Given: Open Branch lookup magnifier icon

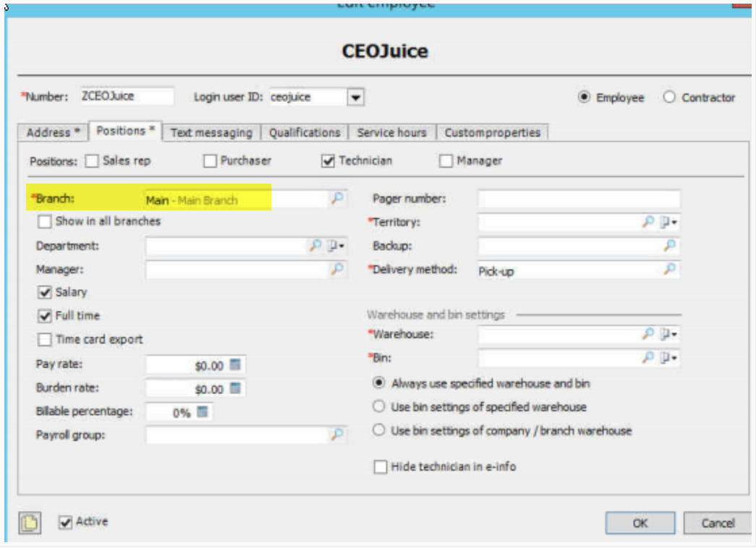Looking at the screenshot, I should pos(337,198).
